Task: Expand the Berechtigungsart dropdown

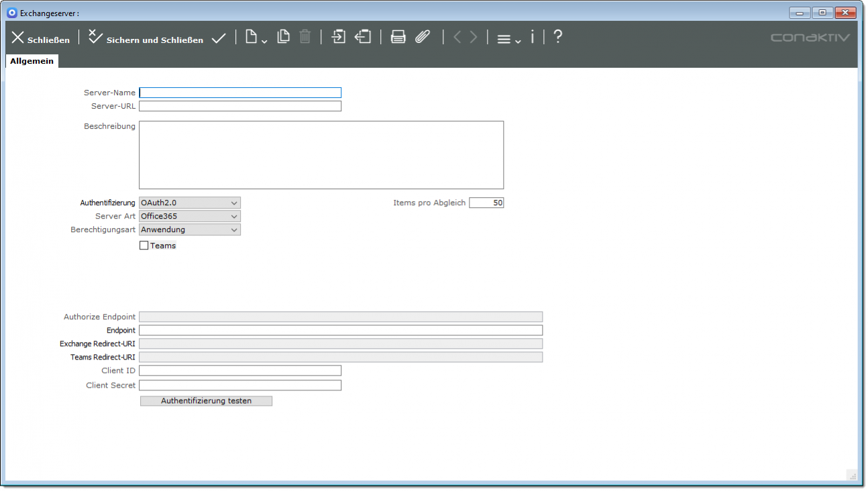Action: (x=189, y=229)
